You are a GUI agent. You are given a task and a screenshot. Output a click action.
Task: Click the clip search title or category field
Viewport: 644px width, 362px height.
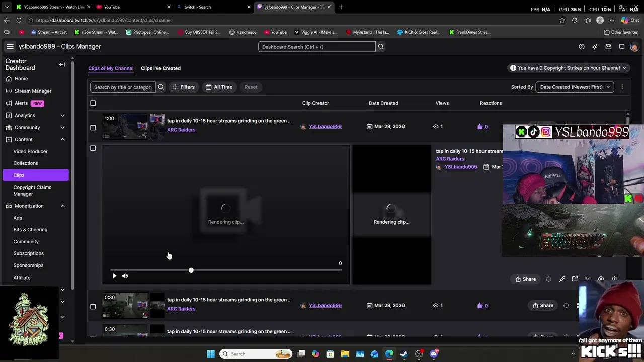point(123,87)
